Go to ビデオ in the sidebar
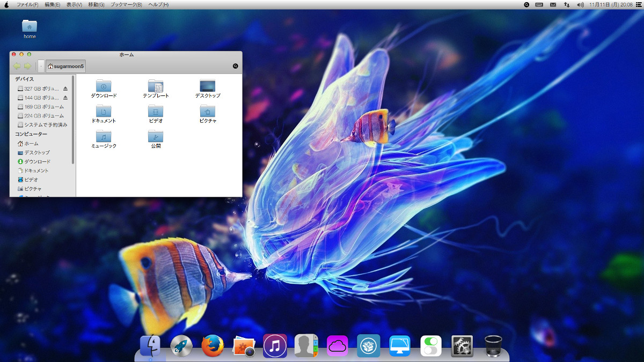This screenshot has height=362, width=644. coord(28,180)
